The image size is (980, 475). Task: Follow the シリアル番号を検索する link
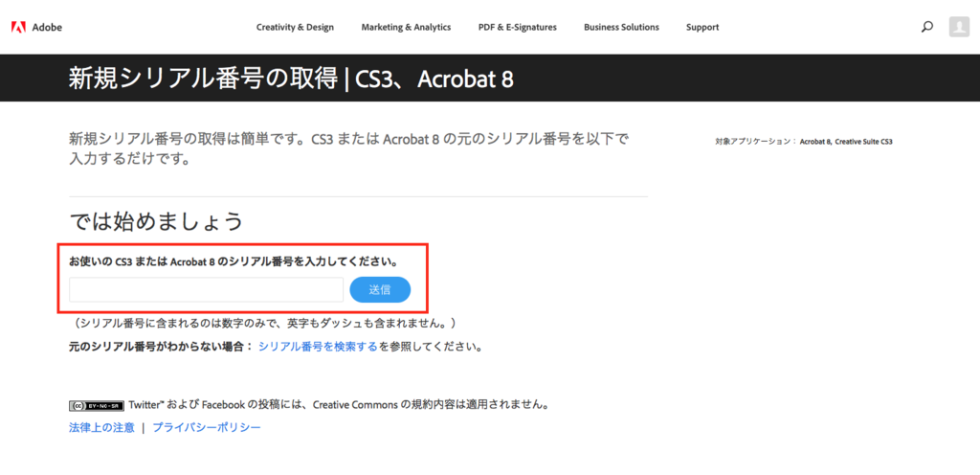point(318,347)
